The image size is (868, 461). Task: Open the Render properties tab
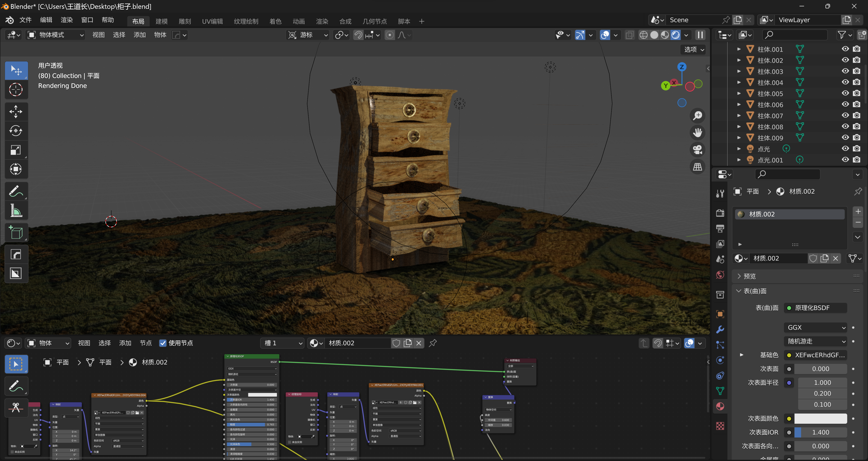tap(720, 213)
